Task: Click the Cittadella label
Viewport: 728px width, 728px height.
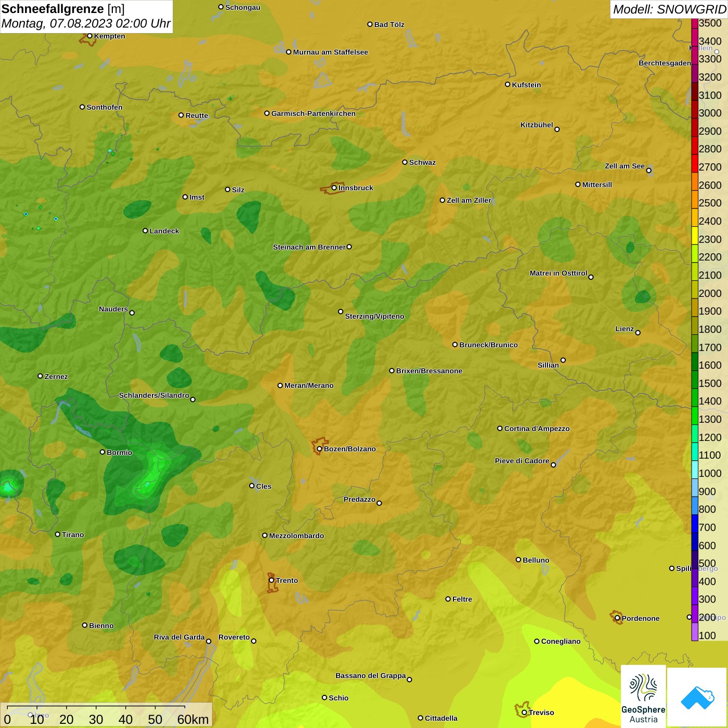Action: (x=441, y=718)
